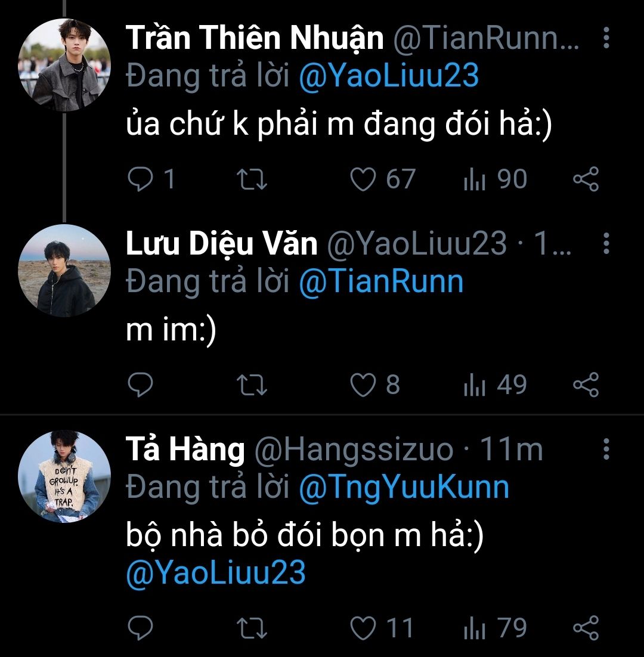The height and width of the screenshot is (657, 644).
Task: Retweet Tả Hàng's tweet
Action: (x=253, y=628)
